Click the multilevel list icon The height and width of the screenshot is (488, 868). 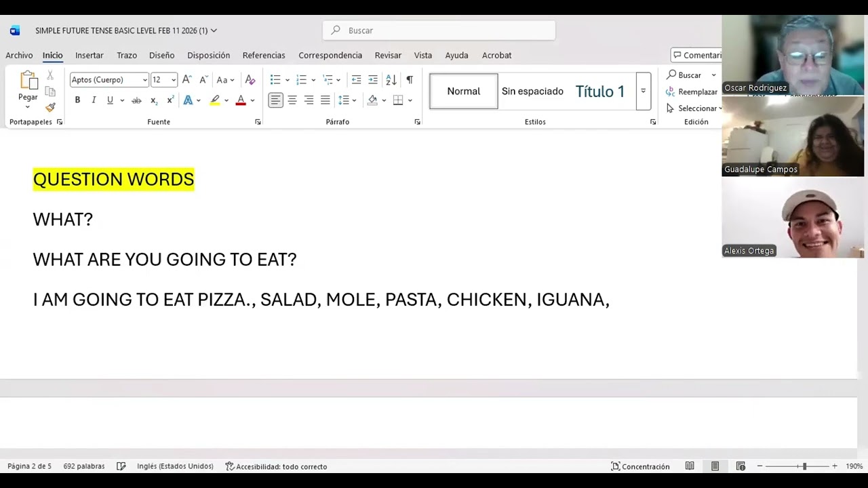[x=328, y=80]
